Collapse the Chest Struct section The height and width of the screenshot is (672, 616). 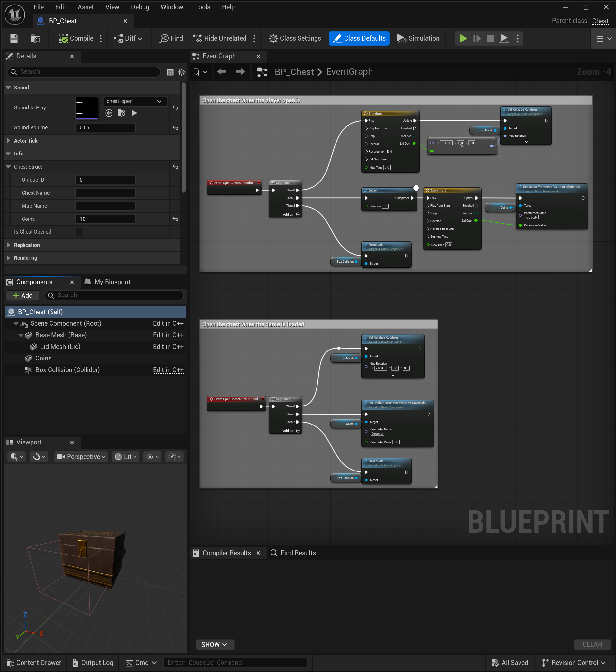(9, 167)
